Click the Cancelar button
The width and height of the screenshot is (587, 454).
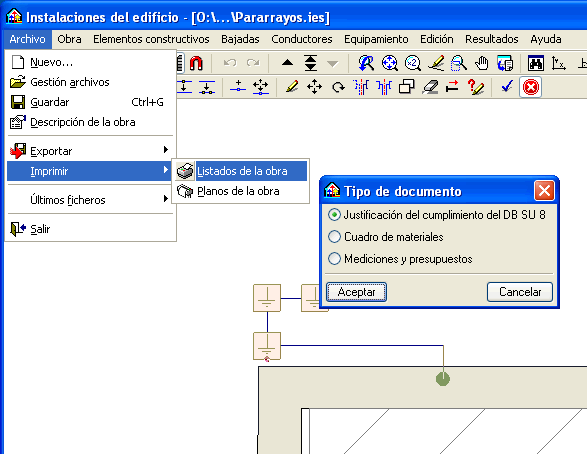point(520,292)
